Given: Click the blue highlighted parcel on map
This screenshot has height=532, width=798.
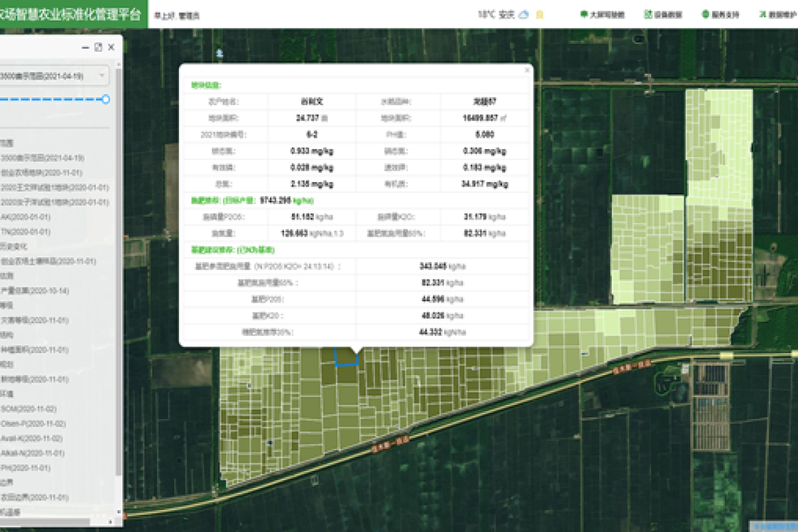Looking at the screenshot, I should point(346,357).
